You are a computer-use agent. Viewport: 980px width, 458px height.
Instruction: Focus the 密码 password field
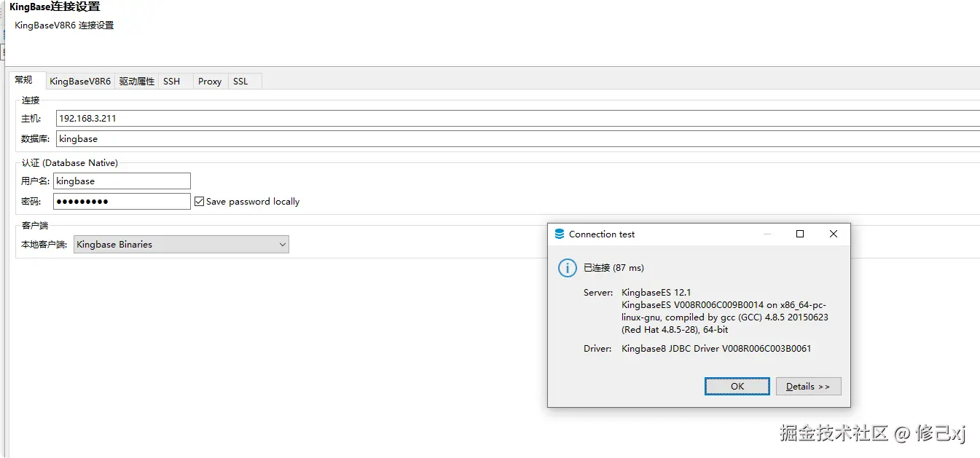pyautogui.click(x=122, y=202)
